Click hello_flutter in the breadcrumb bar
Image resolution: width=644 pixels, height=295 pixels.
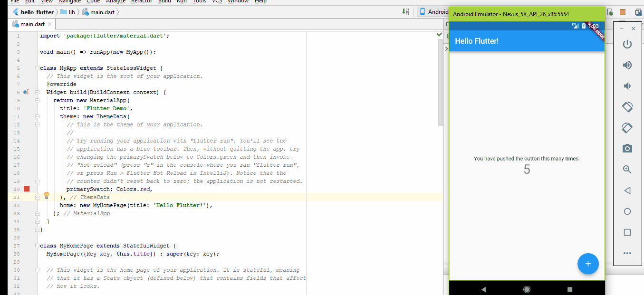pyautogui.click(x=34, y=12)
